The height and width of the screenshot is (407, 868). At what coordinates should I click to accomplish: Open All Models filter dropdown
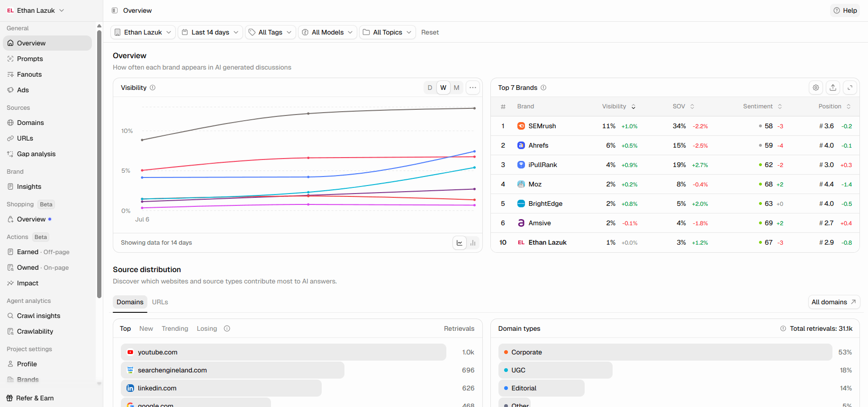[327, 32]
